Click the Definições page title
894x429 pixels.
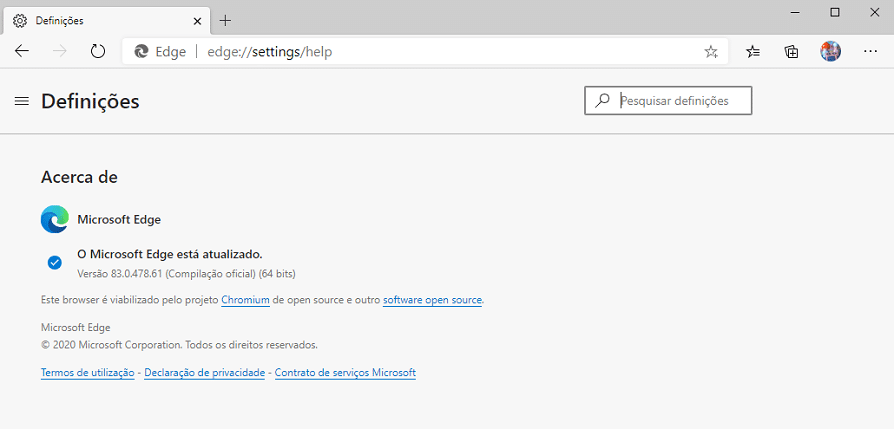coord(90,102)
